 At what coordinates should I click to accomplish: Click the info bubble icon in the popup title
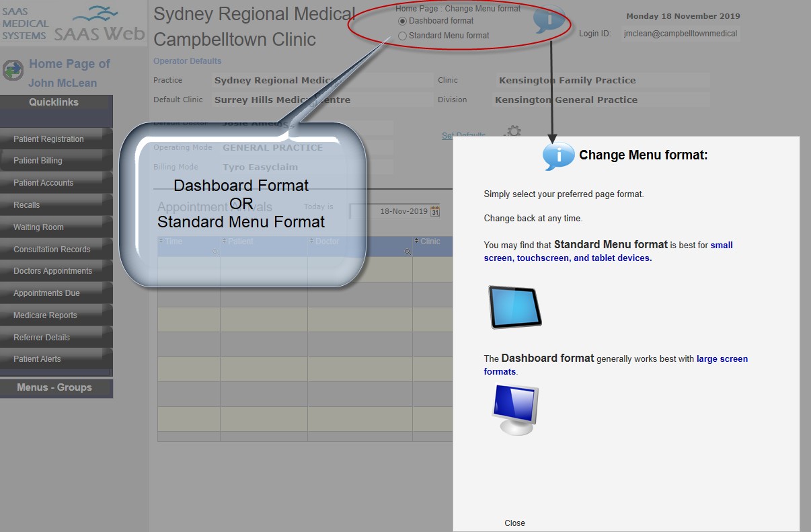tap(559, 156)
